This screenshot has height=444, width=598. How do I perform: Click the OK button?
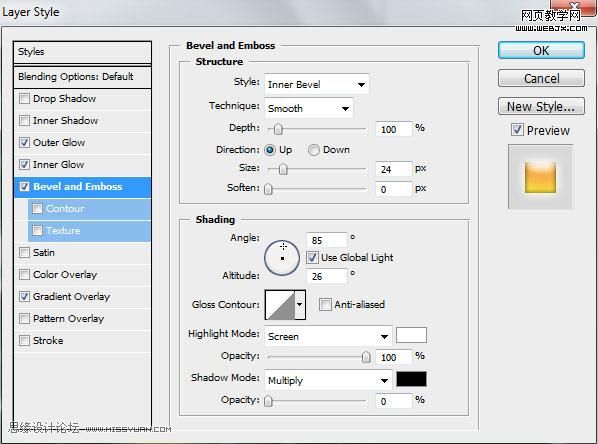(541, 50)
